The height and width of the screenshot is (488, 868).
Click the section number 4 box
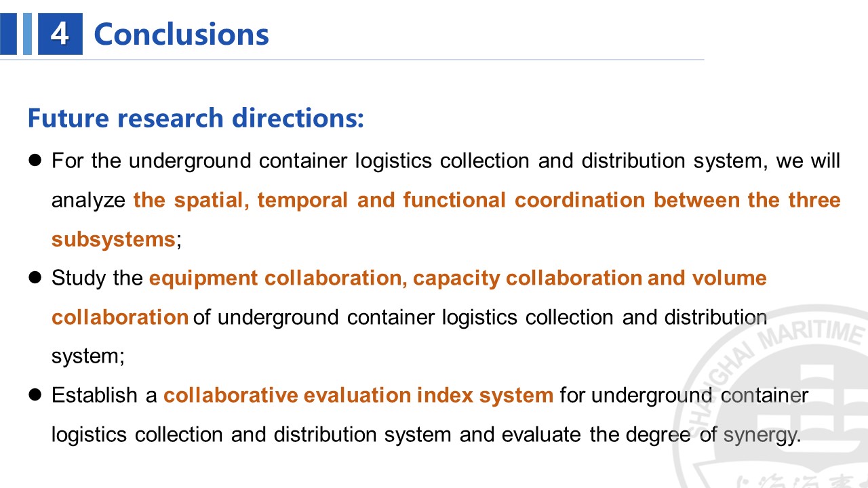coord(60,34)
